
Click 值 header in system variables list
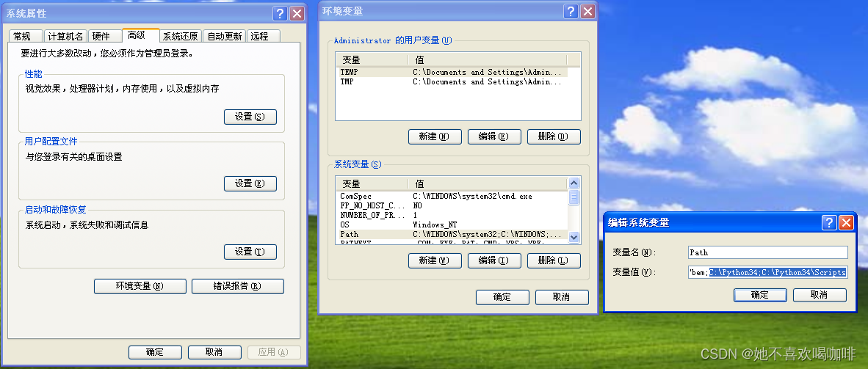pos(488,183)
